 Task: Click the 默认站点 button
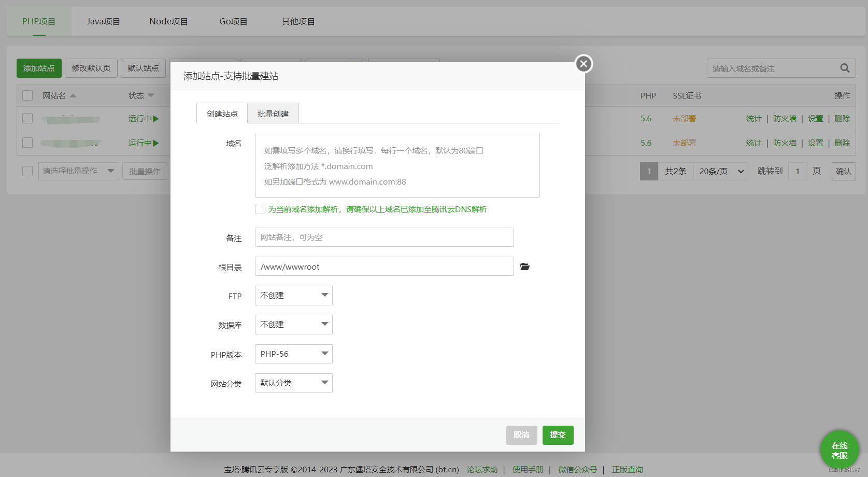click(144, 68)
